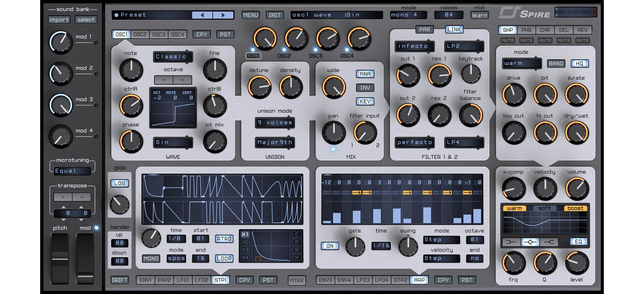Open the ENV3 tab
The width and height of the screenshot is (644, 294).
[x=325, y=280]
